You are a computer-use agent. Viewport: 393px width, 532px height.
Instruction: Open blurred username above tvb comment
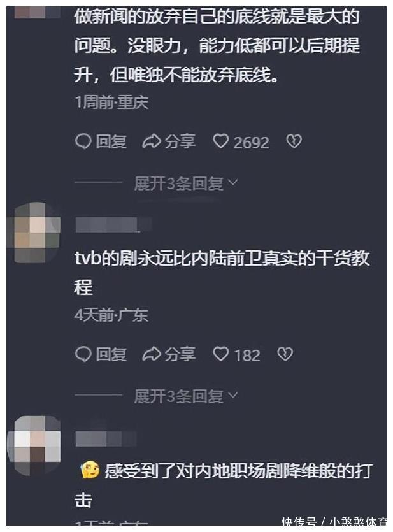113,225
